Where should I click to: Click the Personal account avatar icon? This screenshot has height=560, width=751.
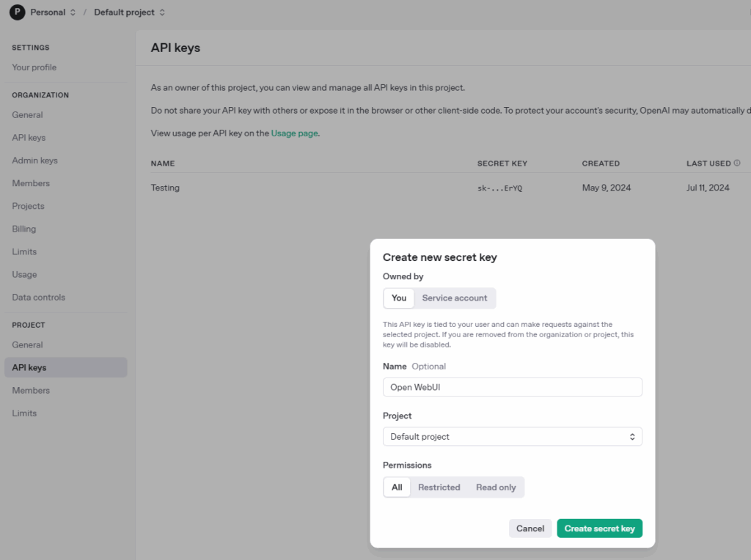click(x=18, y=12)
